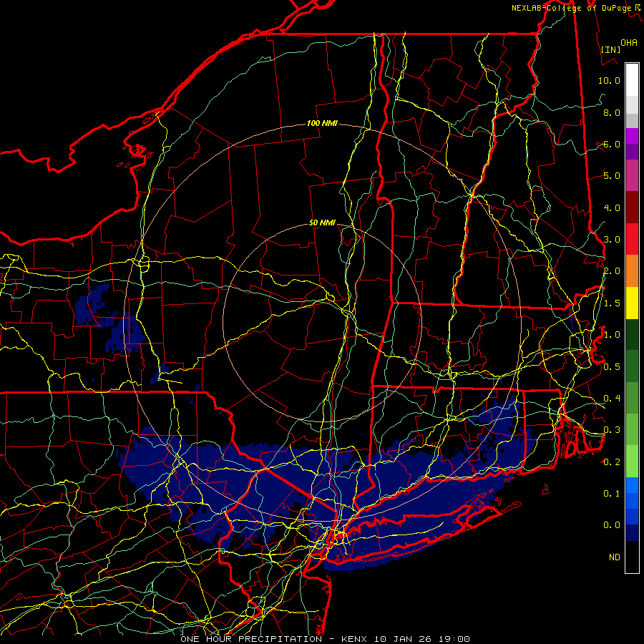Image resolution: width=644 pixels, height=644 pixels.
Task: Click the 8.0 legend value
Action: point(612,112)
